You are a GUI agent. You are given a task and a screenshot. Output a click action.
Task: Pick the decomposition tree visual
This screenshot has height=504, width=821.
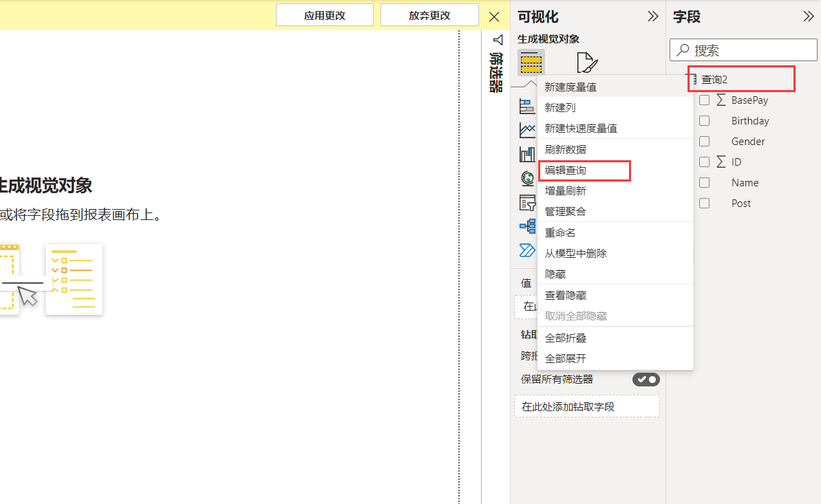coord(527,226)
